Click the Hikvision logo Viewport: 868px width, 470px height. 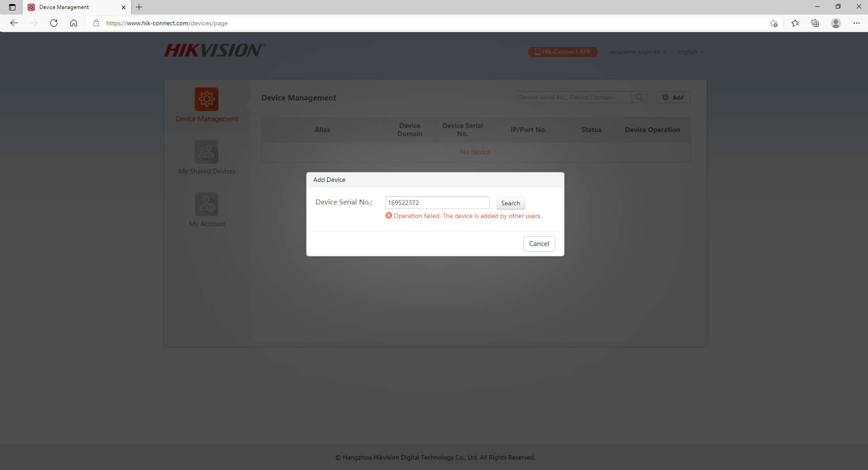pos(215,50)
